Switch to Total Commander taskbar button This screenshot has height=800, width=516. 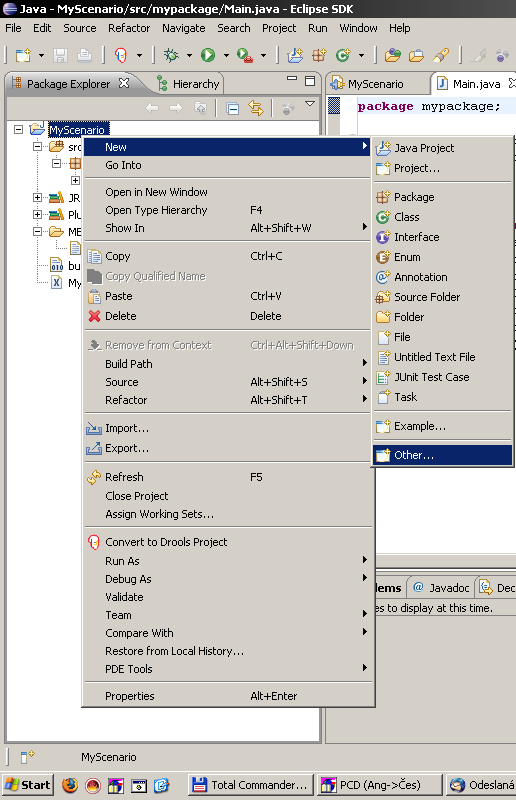(x=251, y=785)
